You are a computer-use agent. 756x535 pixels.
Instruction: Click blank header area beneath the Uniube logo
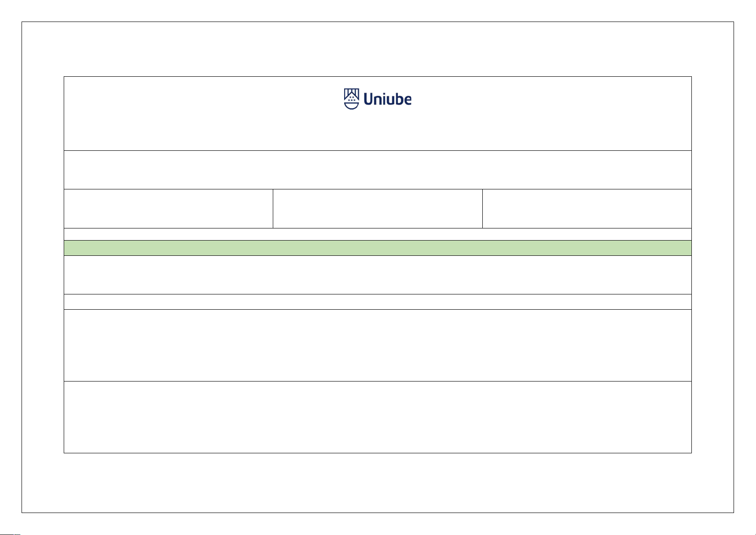coord(377,132)
